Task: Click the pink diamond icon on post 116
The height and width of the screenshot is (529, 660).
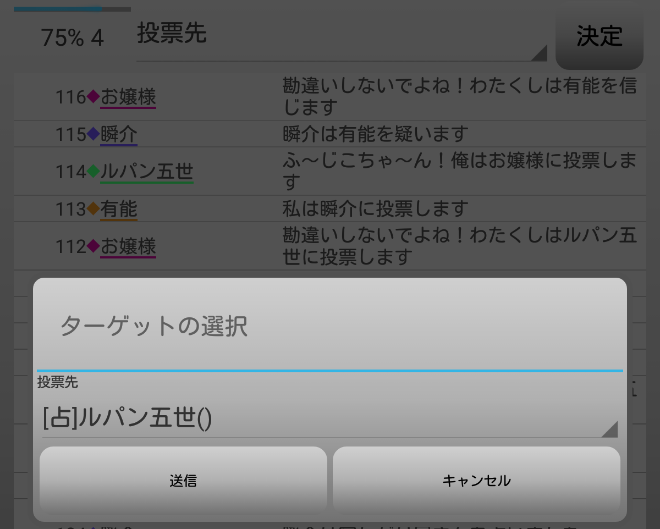Action: point(93,96)
